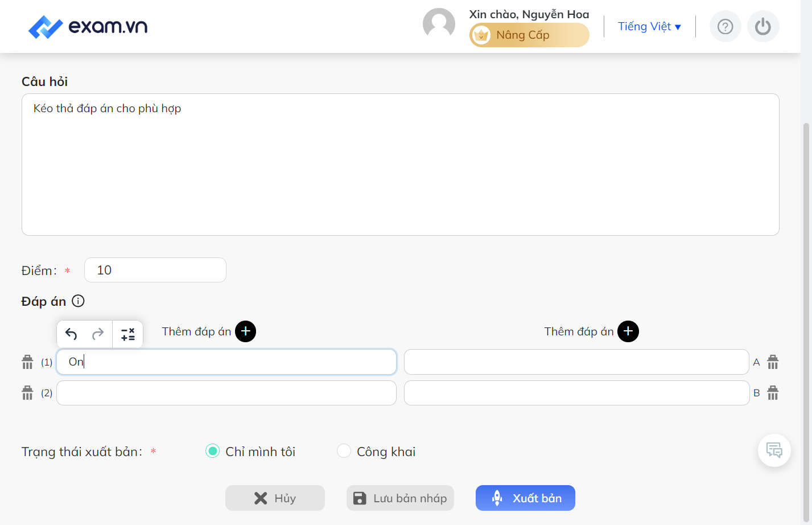Click the Nâng Cấp upgrade button
The height and width of the screenshot is (525, 812).
point(529,35)
